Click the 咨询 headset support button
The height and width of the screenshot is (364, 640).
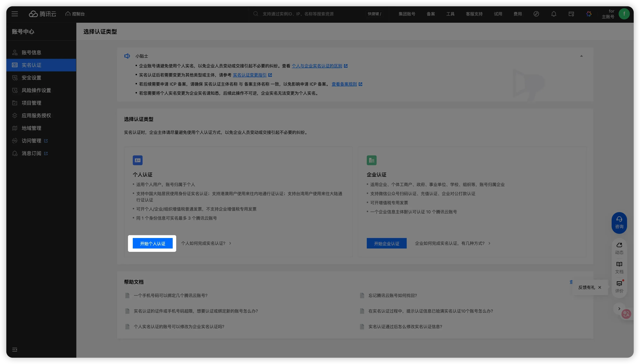pos(619,222)
